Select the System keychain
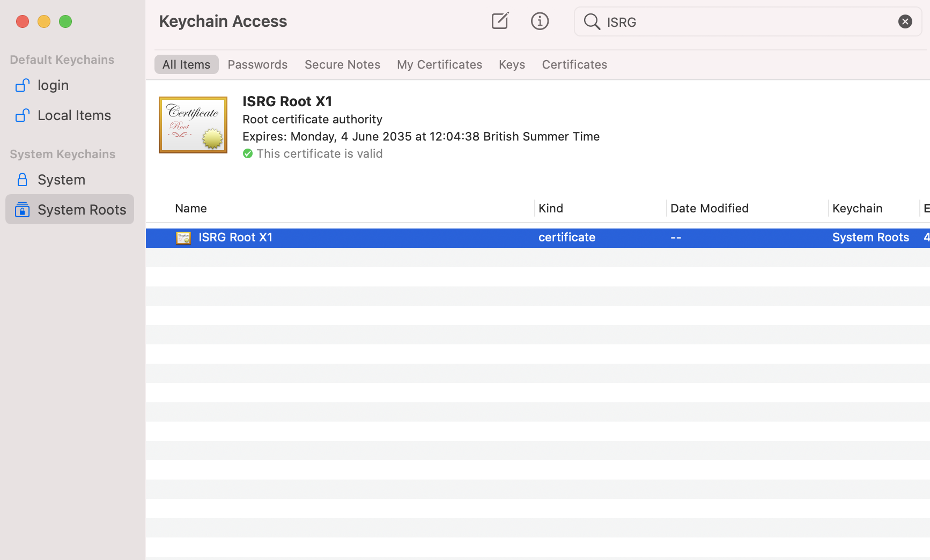930x560 pixels. pos(70,180)
